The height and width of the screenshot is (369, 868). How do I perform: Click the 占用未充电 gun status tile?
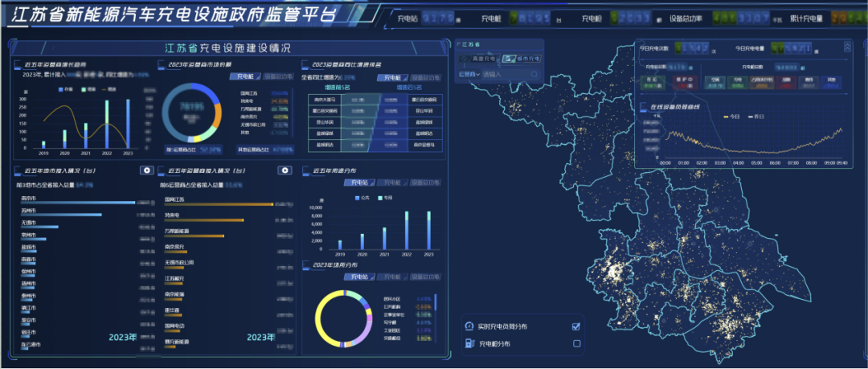[761, 82]
